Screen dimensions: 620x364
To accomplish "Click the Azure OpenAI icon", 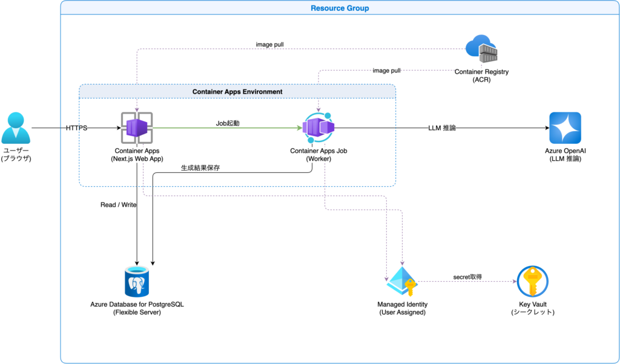I will [565, 128].
